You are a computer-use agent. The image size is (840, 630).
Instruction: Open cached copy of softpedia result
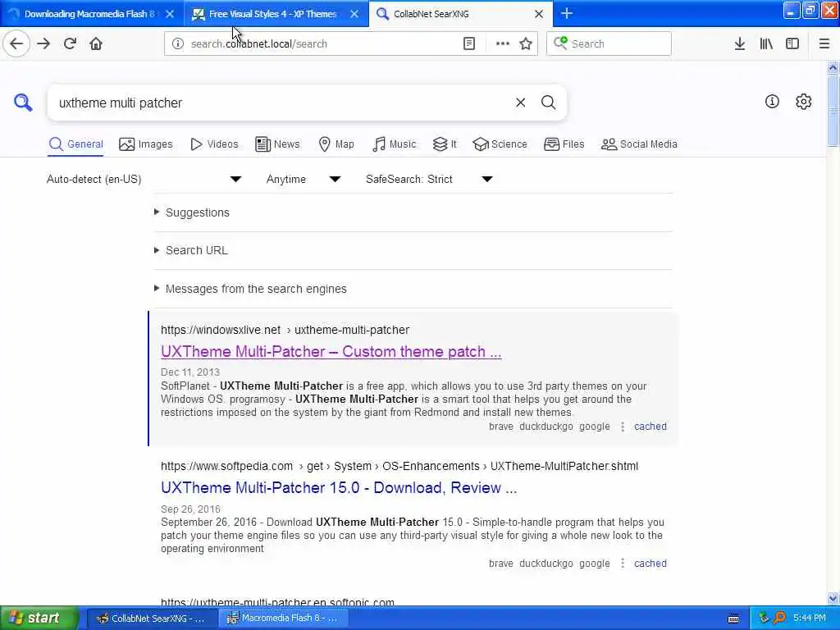[x=651, y=564]
